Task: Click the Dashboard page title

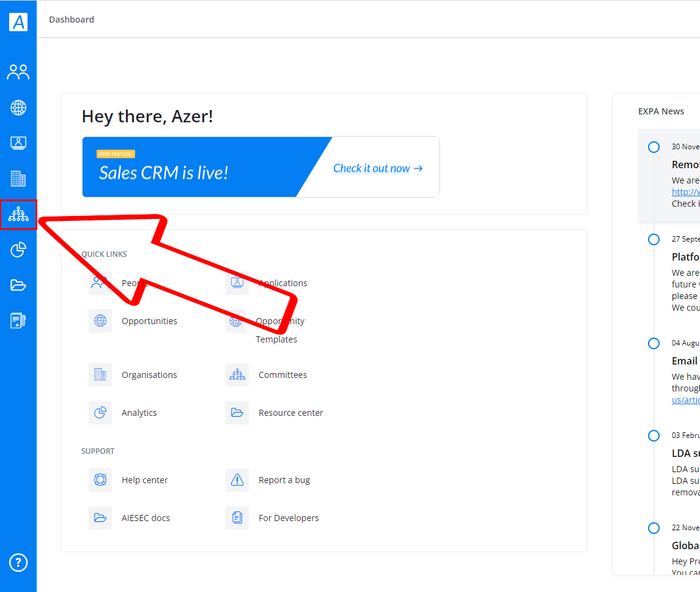Action: coord(72,20)
